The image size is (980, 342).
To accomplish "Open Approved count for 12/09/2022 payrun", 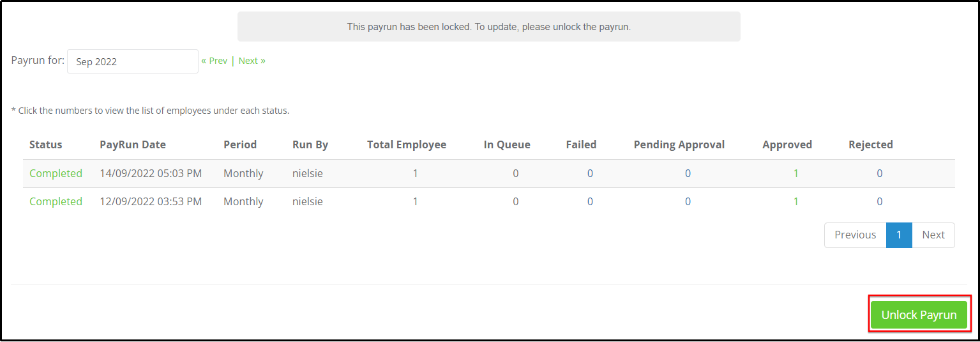I will coord(796,201).
